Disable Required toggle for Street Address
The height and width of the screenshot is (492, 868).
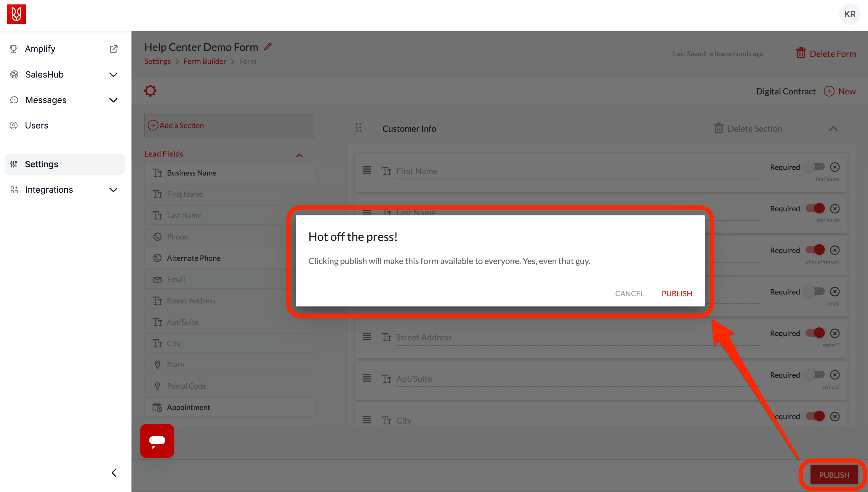point(815,333)
